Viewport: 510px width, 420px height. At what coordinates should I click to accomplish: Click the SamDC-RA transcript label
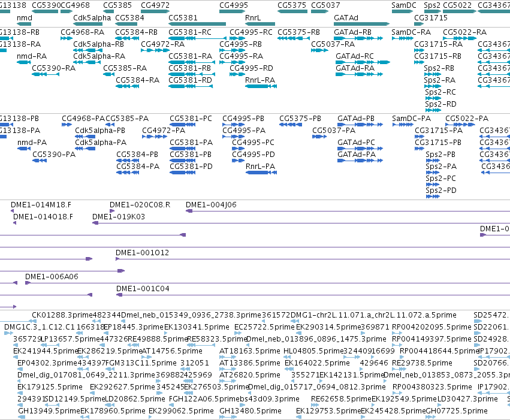tap(411, 32)
